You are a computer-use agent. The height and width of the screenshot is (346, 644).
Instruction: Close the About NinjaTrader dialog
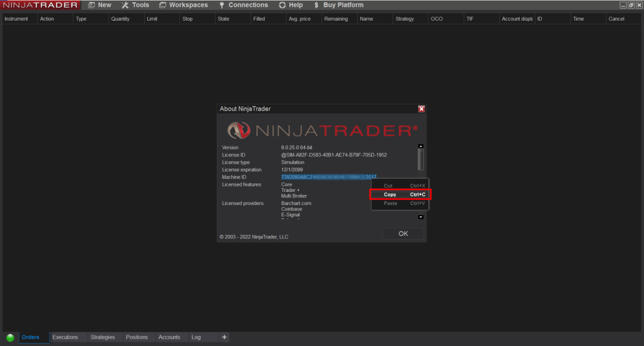point(421,109)
